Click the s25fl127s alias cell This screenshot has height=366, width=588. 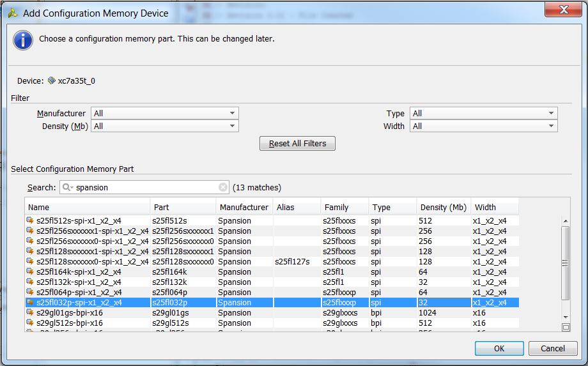point(297,261)
